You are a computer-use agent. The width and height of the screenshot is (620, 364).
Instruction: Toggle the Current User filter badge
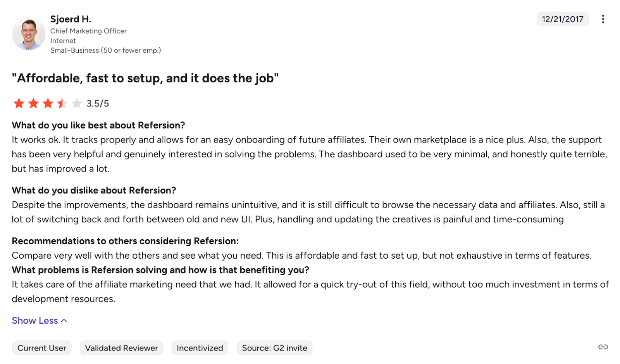point(41,348)
